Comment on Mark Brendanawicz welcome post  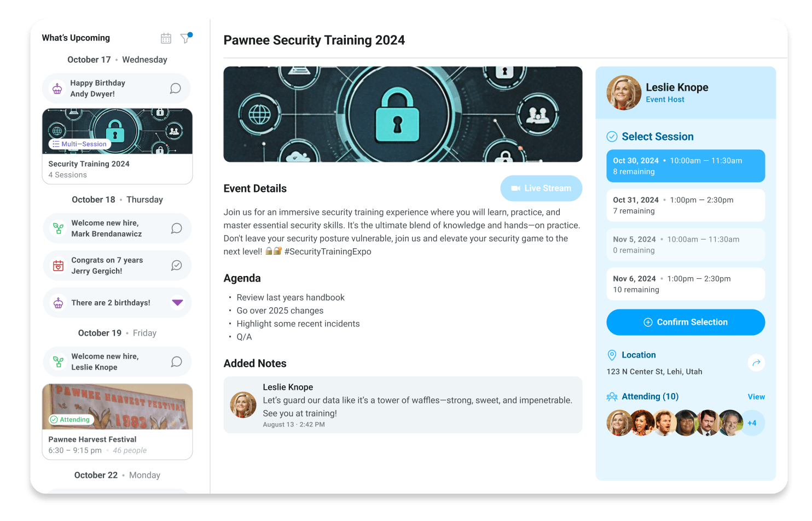pos(176,229)
